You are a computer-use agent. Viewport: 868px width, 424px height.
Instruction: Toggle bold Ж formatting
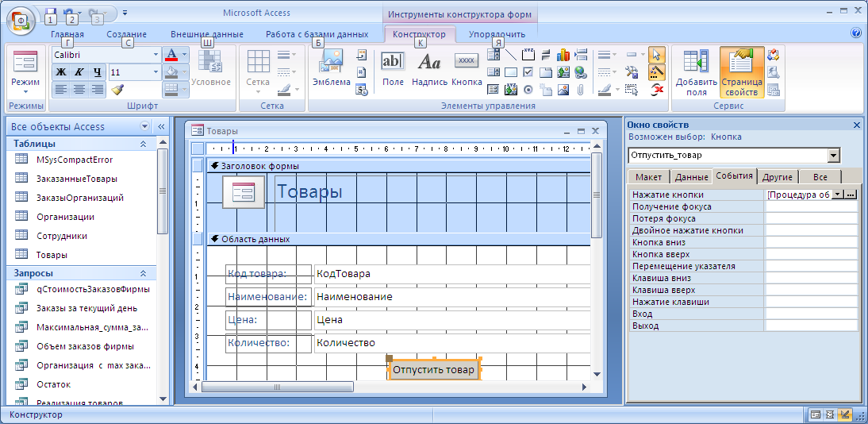[61, 71]
